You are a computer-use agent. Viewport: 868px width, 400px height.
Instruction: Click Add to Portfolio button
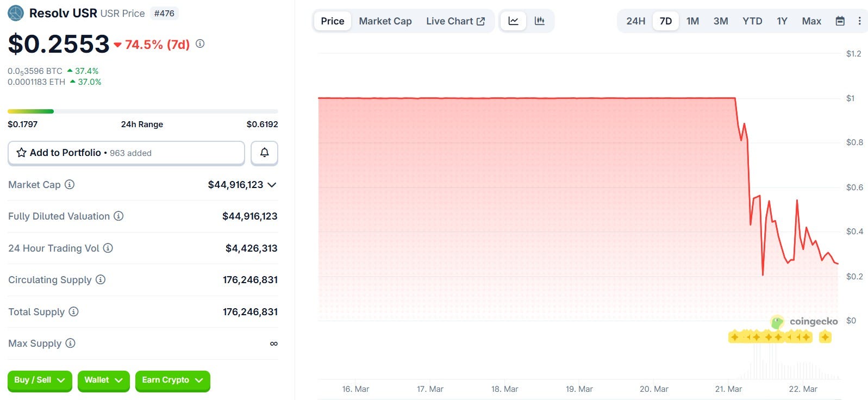pyautogui.click(x=126, y=153)
